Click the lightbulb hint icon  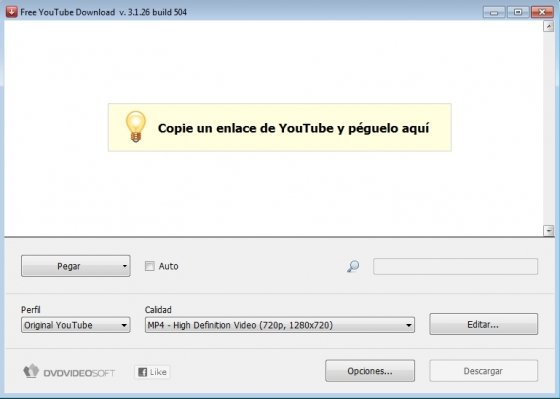click(136, 126)
